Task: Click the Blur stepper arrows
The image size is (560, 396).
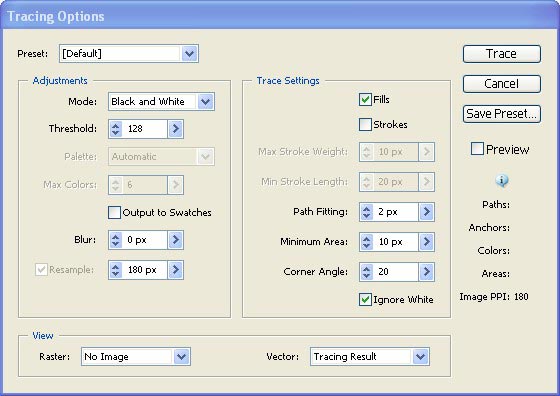Action: pos(115,240)
